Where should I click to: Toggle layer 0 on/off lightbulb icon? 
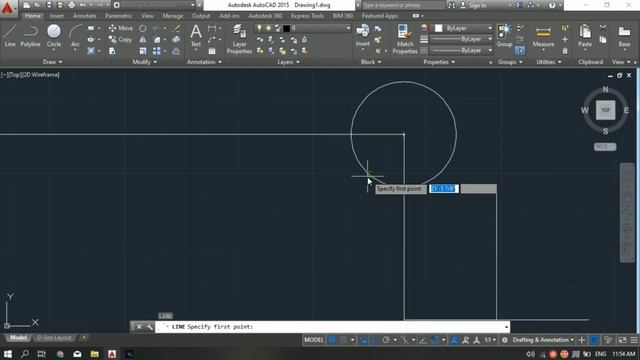(259, 28)
